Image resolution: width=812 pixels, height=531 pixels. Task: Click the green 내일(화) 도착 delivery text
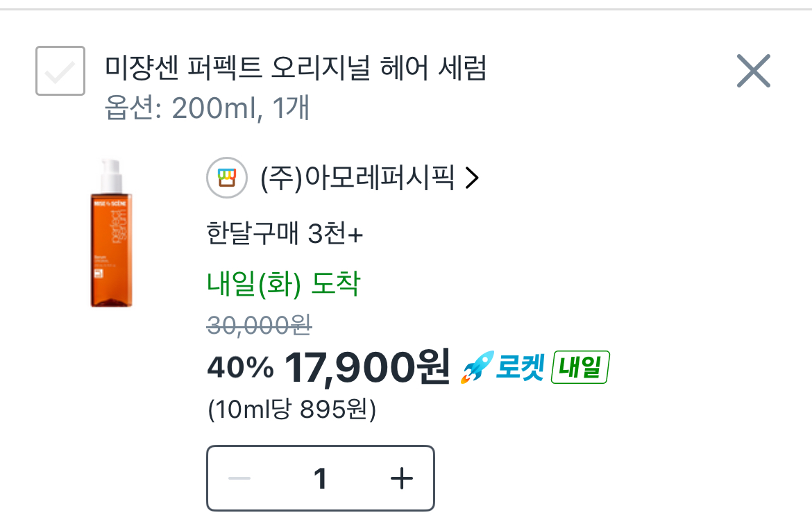(283, 284)
